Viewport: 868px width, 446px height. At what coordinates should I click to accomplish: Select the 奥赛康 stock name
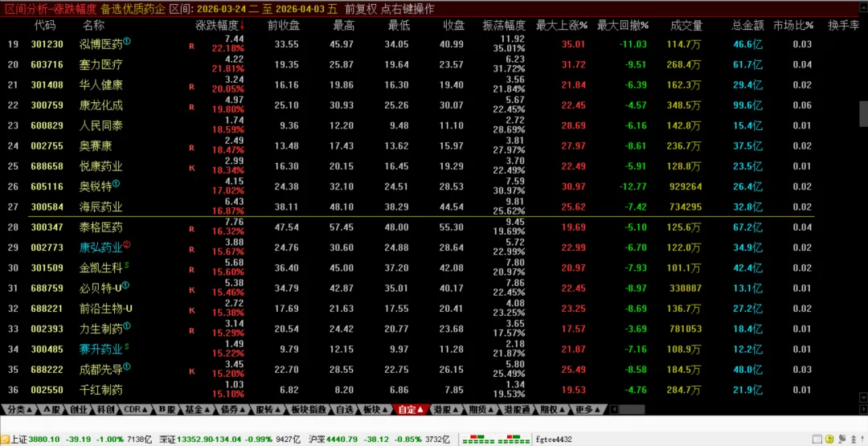coord(95,146)
